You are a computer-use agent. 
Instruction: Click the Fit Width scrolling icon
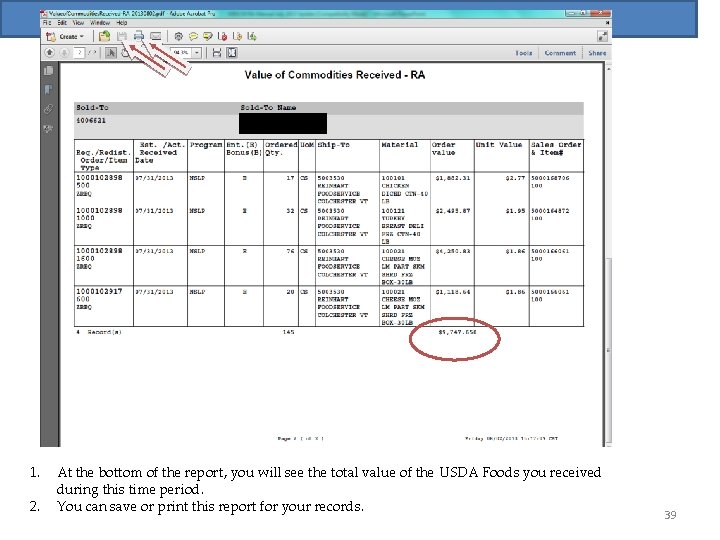[x=217, y=53]
